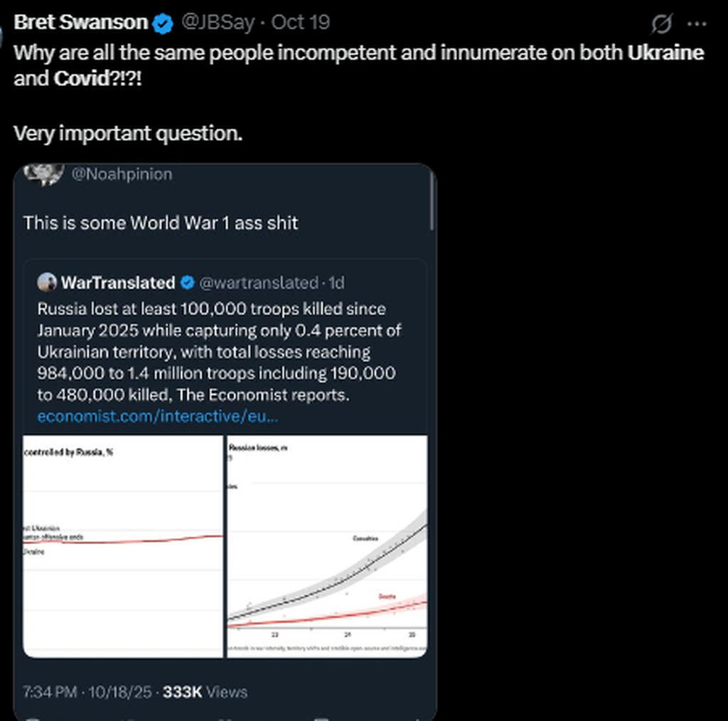Click Bret Swanson's blue verified badge
The width and height of the screenshot is (728, 721).
164,23
